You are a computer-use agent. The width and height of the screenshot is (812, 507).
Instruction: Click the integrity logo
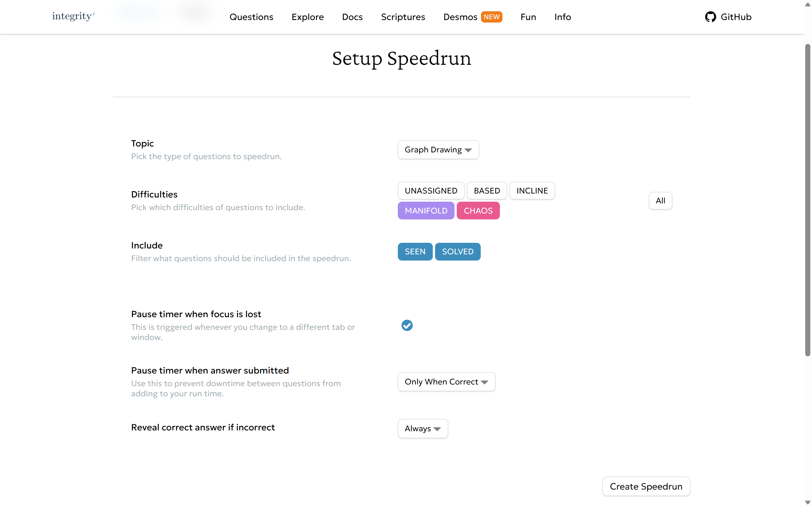click(73, 16)
